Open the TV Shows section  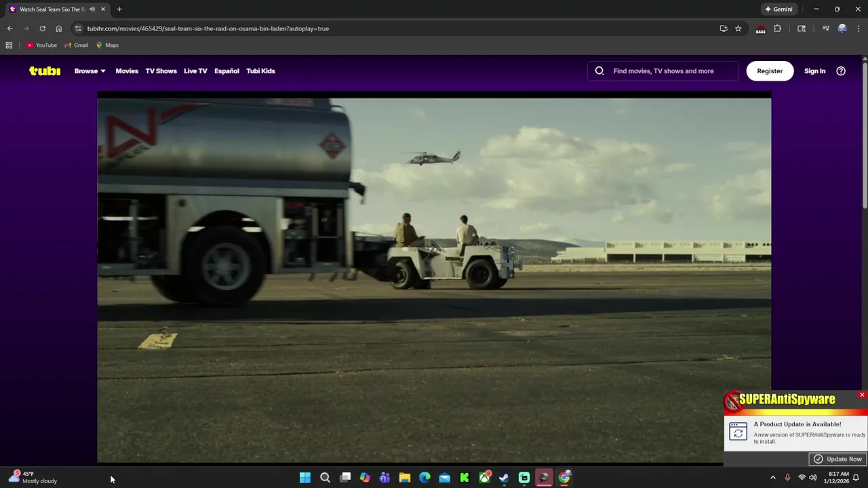161,70
